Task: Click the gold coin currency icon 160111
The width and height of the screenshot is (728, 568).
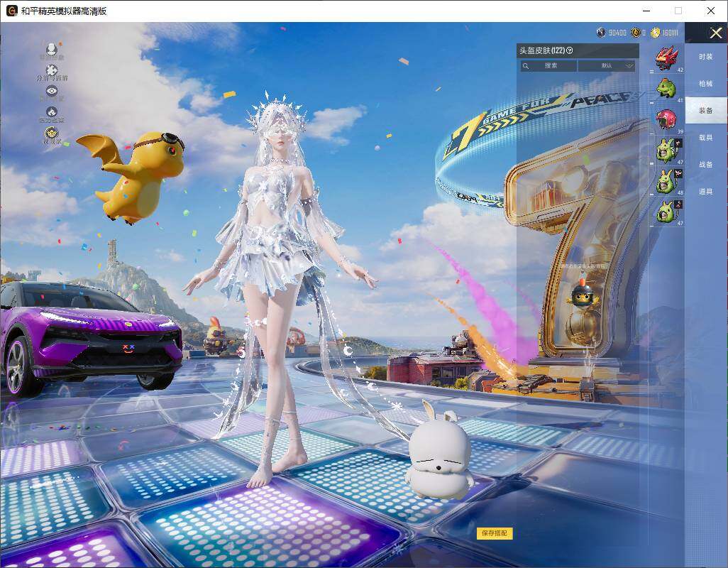Action: click(x=655, y=33)
